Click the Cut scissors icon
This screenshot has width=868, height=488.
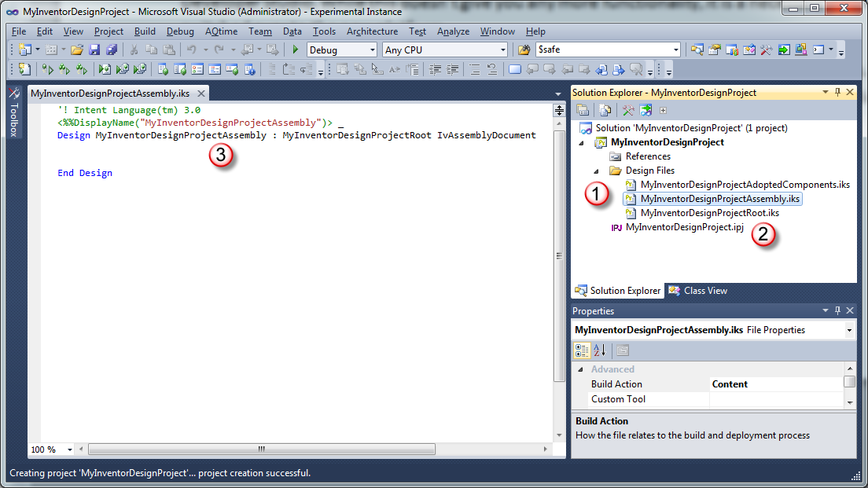(134, 50)
